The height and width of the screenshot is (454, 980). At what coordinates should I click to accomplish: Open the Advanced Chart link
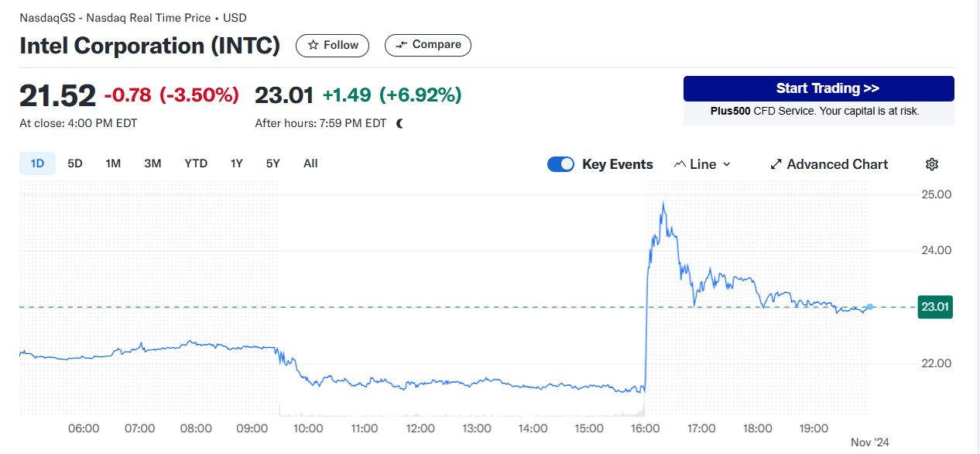pyautogui.click(x=837, y=164)
